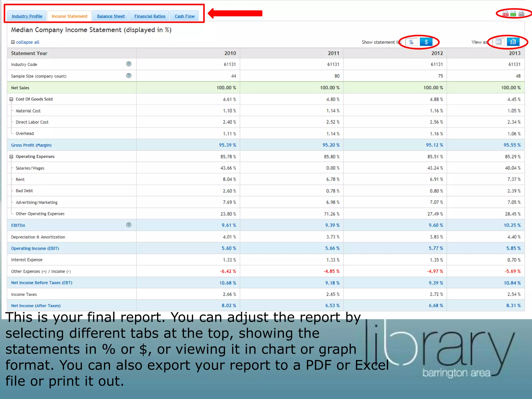Click 2010 Other Expenses value -6.42 %

click(228, 271)
